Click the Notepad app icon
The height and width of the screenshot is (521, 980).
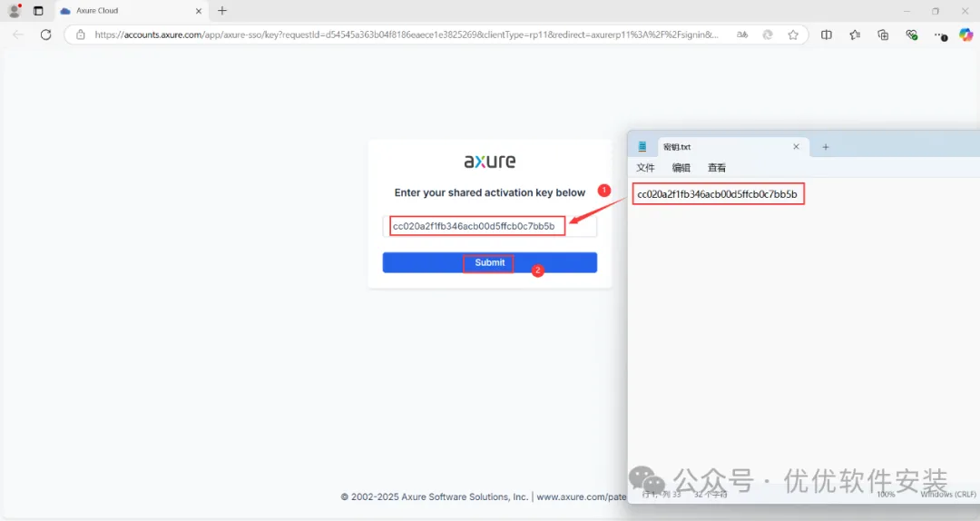(x=642, y=146)
